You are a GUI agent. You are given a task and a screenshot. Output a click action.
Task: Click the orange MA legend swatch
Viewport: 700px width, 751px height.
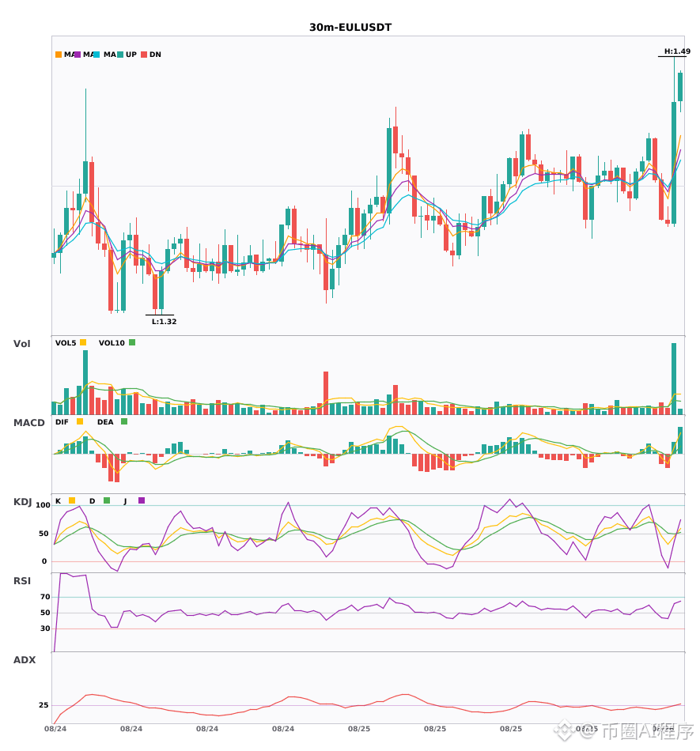pos(59,55)
